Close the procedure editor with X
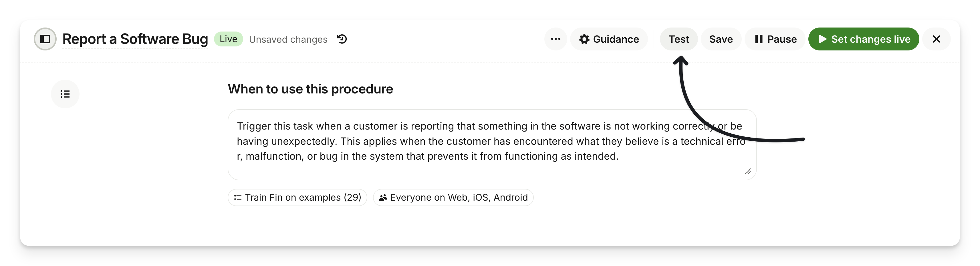This screenshot has width=980, height=266. [936, 39]
